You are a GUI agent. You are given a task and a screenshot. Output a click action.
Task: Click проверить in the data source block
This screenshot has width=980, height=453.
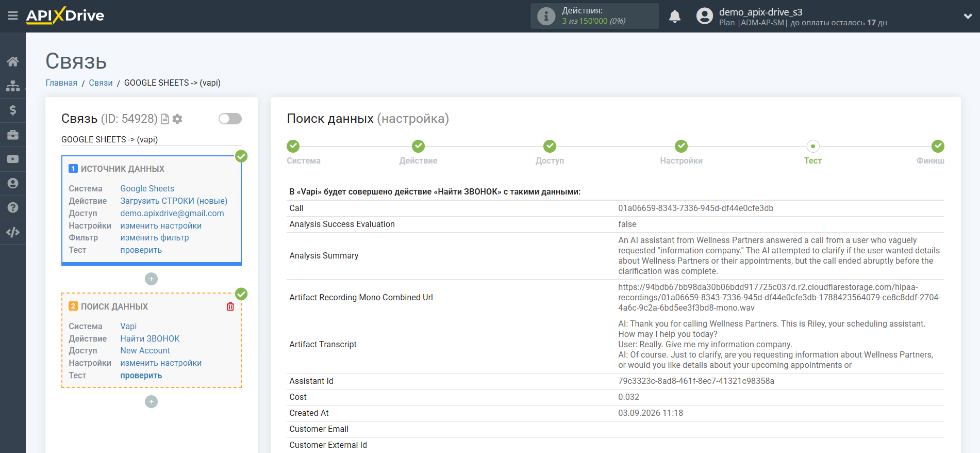(141, 250)
